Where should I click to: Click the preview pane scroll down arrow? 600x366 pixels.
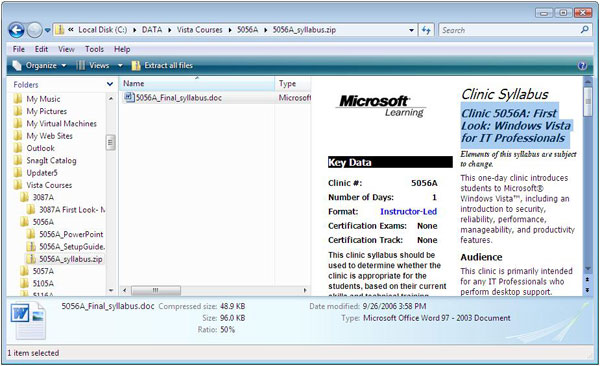click(587, 269)
